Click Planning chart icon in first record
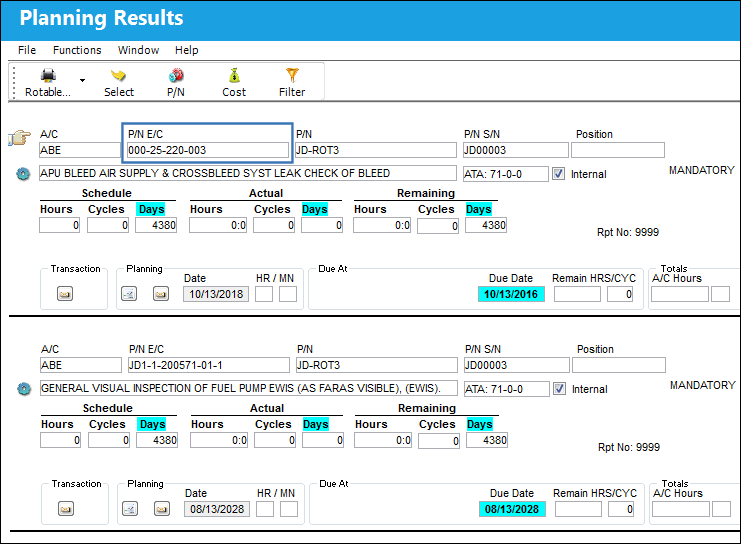The height and width of the screenshot is (544, 741). 129,294
